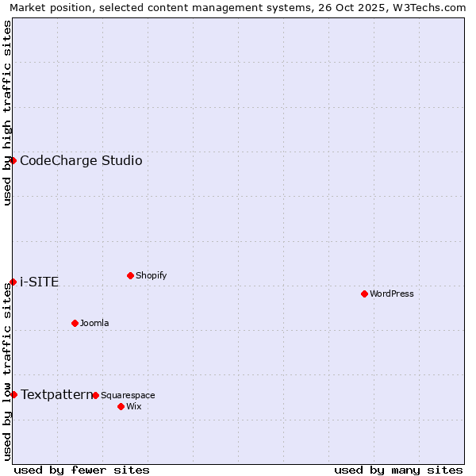Click the 'used by high traffic sites' axis label
476x476 pixels.
click(x=7, y=113)
